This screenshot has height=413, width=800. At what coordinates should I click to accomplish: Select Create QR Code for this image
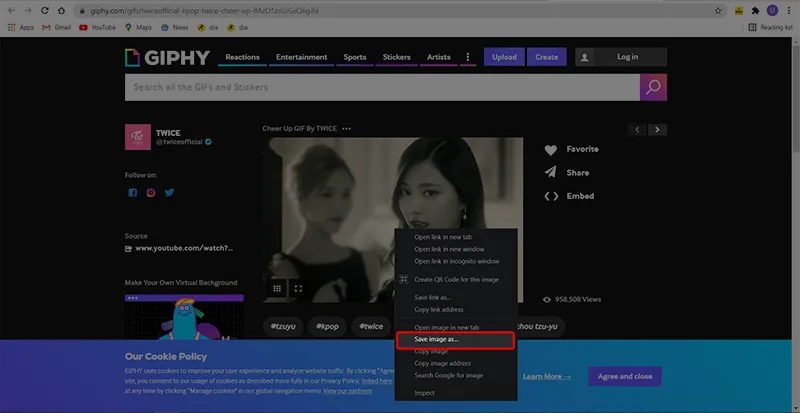click(456, 280)
